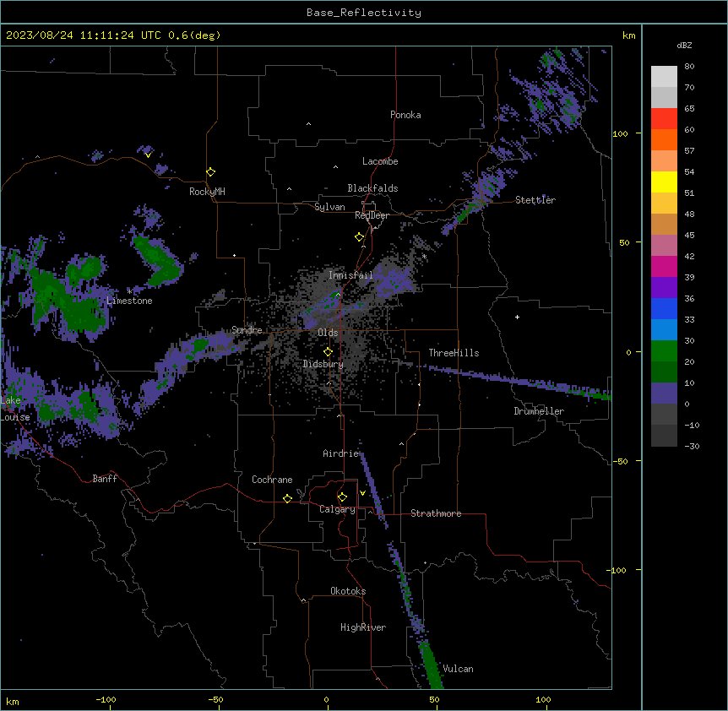The height and width of the screenshot is (711, 728).
Task: Click the Didsbury label
Action: (x=323, y=364)
